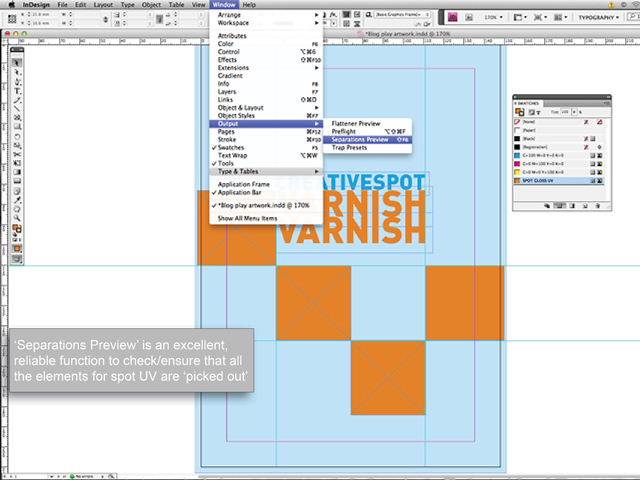The image size is (640, 480).
Task: Click the InDesign application icon in bar
Action: click(x=453, y=17)
